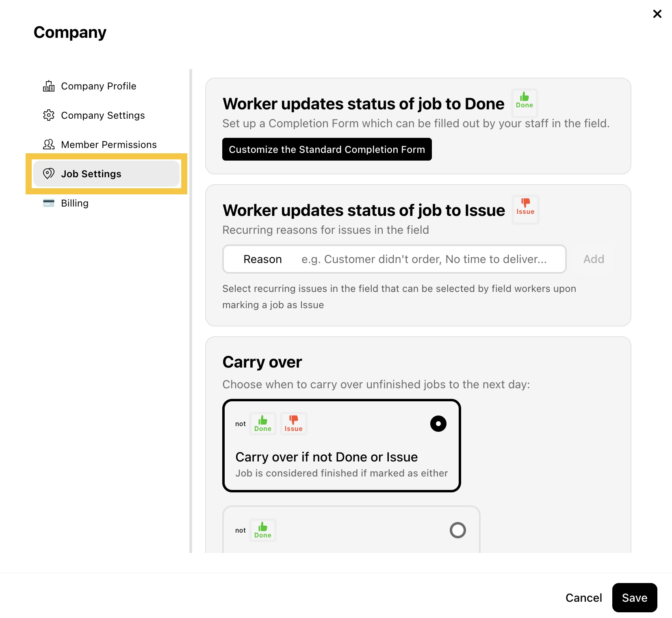Screen dimensions: 672x618
Task: Click the Billing credit card icon
Action: (x=49, y=203)
